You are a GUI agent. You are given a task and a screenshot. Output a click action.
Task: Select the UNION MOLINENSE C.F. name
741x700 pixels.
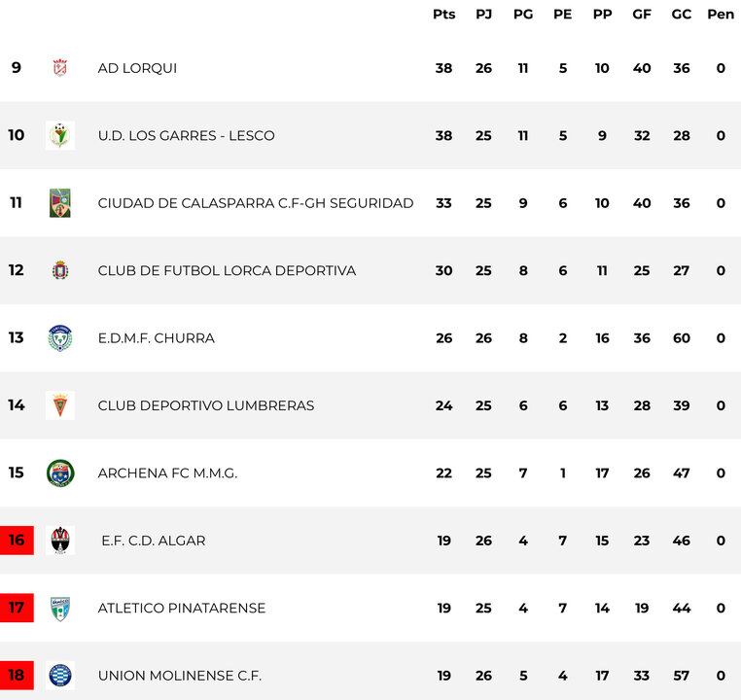click(180, 676)
